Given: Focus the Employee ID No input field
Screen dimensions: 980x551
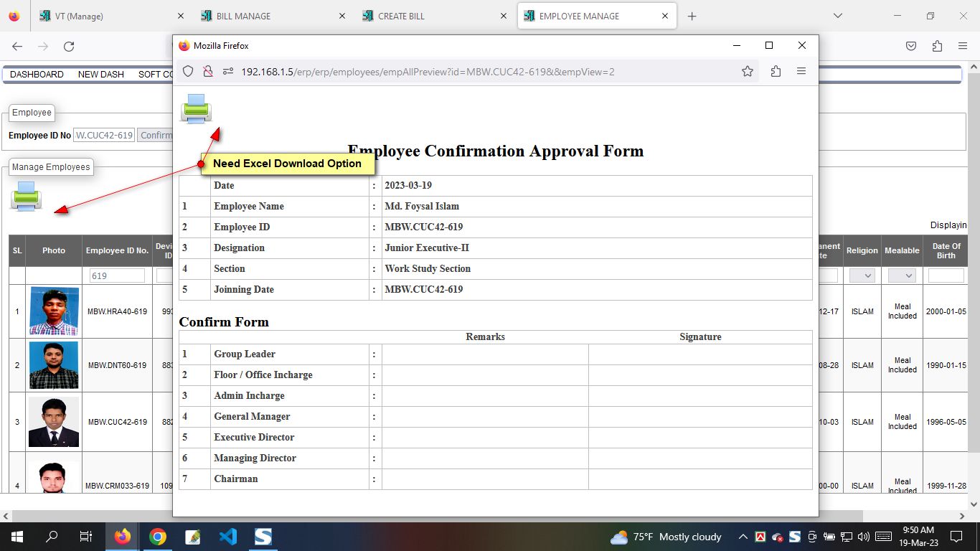Looking at the screenshot, I should coord(104,136).
